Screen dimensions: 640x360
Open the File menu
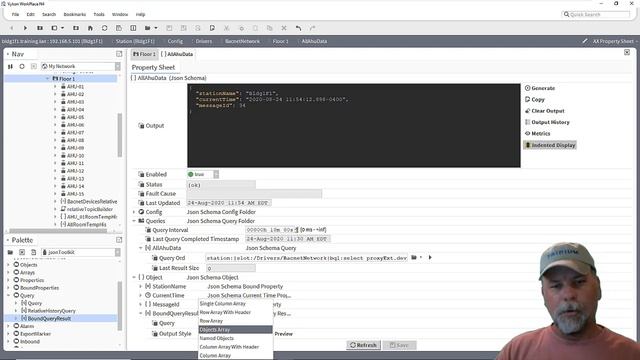pos(15,14)
